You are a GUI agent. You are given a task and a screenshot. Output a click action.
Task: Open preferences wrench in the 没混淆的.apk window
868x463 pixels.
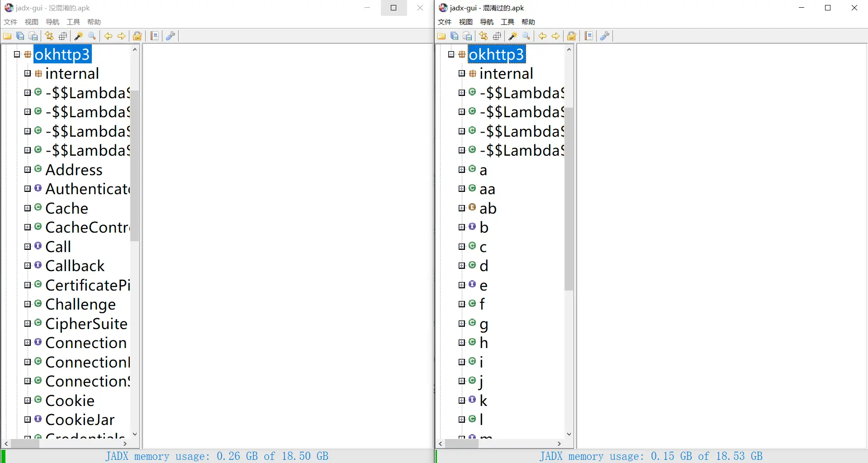(171, 36)
